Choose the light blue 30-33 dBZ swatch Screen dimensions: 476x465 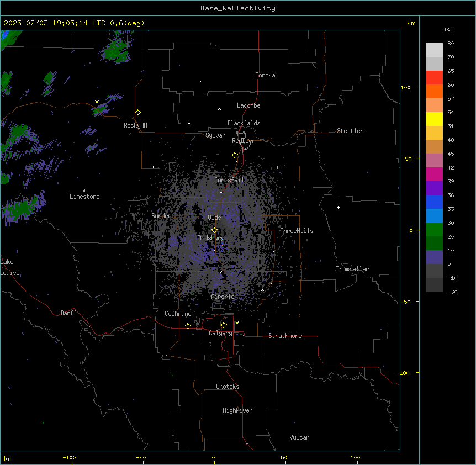tap(434, 215)
